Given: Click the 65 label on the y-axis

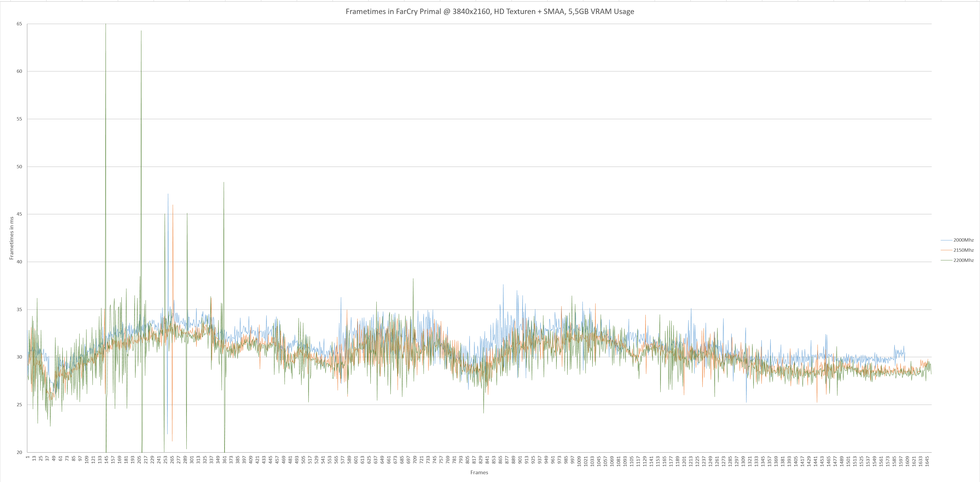Looking at the screenshot, I should click(19, 24).
